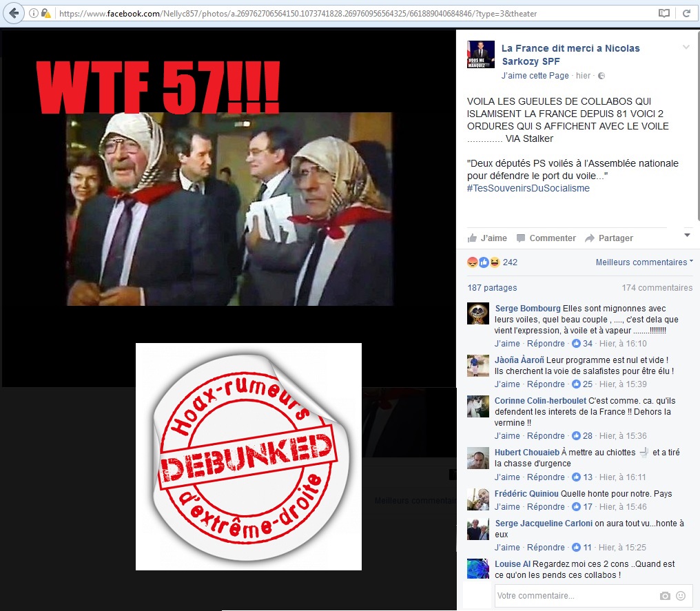
Task: Open the '174 commentaires' link
Action: pyautogui.click(x=657, y=288)
